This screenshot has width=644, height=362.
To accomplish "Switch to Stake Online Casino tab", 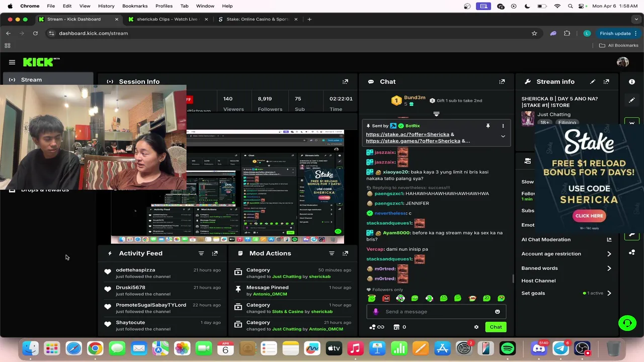I will (x=258, y=19).
